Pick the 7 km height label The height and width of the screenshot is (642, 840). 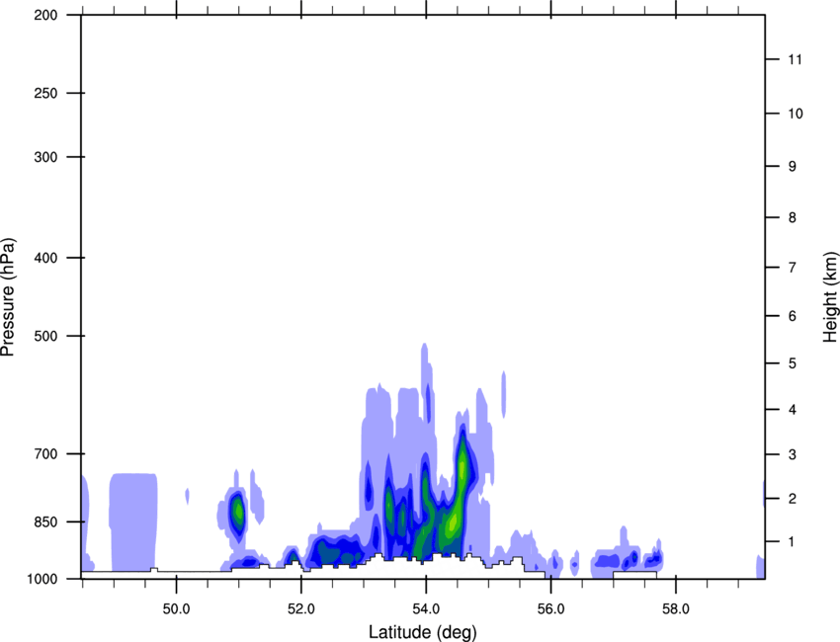[x=793, y=268]
